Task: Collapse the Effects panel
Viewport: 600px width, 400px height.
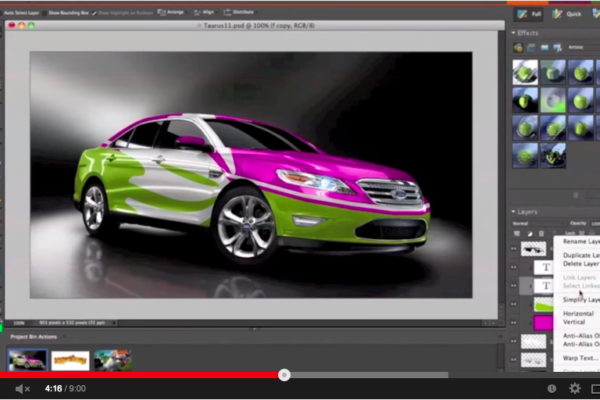Action: 514,32
